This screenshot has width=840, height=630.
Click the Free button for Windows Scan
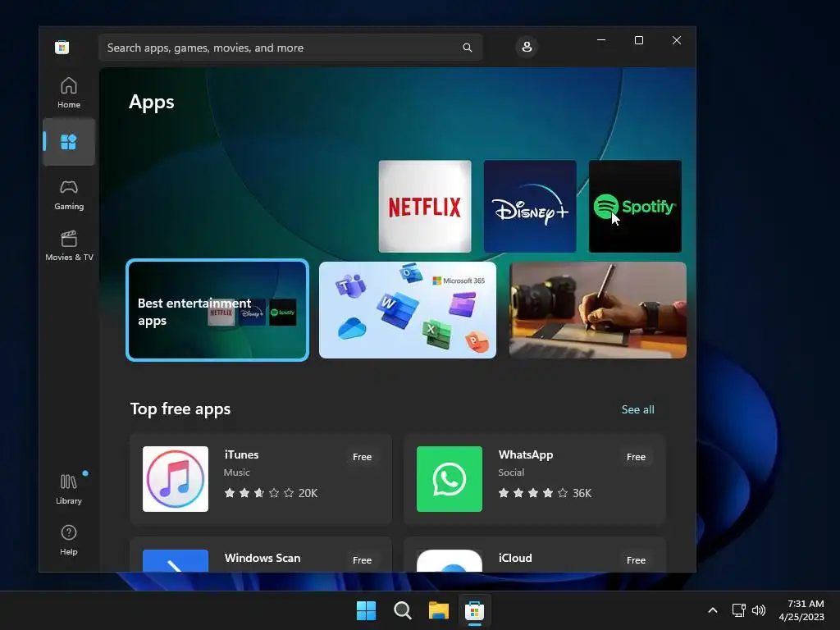(x=362, y=560)
